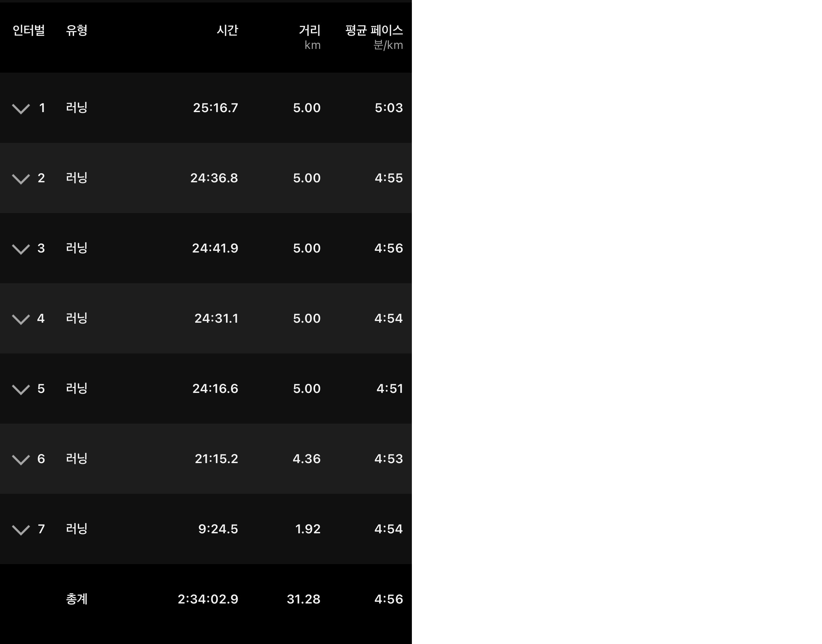Screen dimensions: 822x644
Task: Click the 유형 column header
Action: point(77,30)
